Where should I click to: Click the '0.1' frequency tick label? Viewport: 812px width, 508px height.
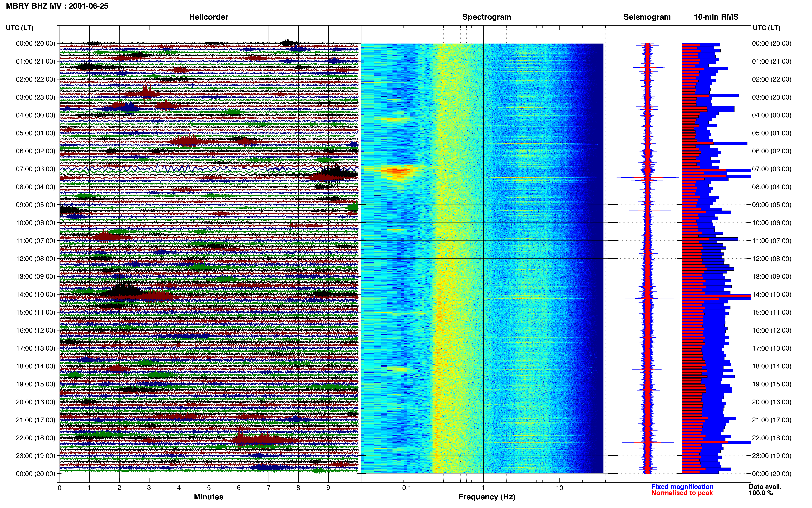407,488
